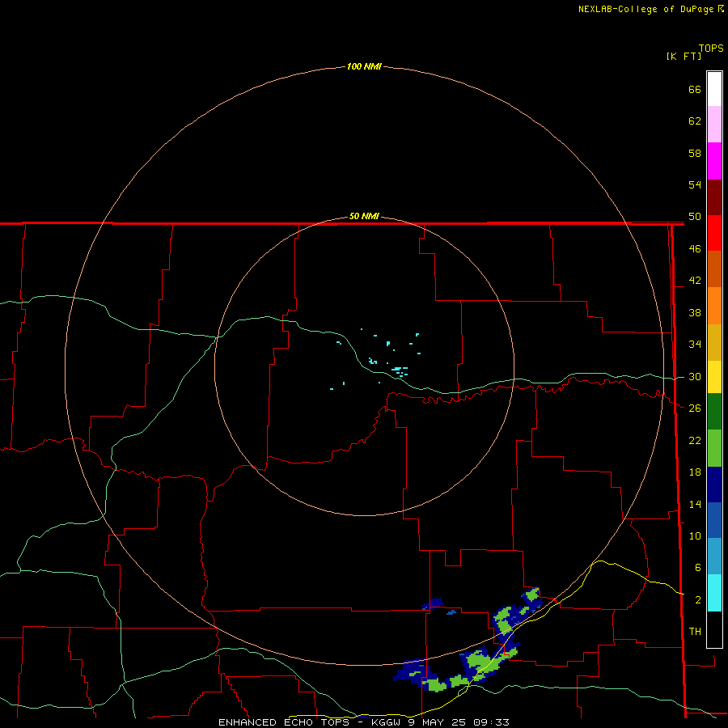This screenshot has height=728, width=728.
Task: Select the sky blue legend swatch
Action: pos(714,557)
